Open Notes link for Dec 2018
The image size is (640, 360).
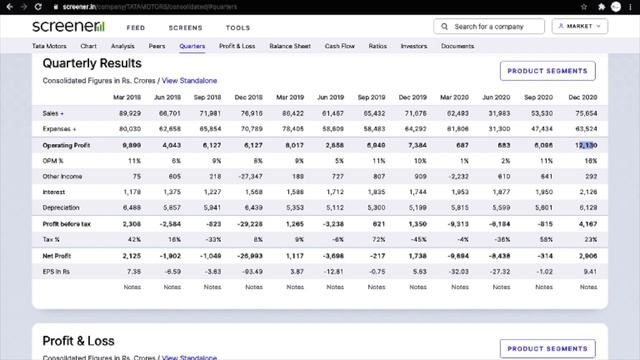pyautogui.click(x=254, y=287)
